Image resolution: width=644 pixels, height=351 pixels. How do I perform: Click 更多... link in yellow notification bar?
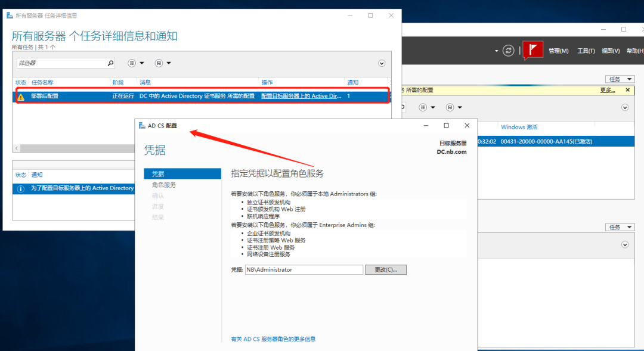[x=608, y=90]
